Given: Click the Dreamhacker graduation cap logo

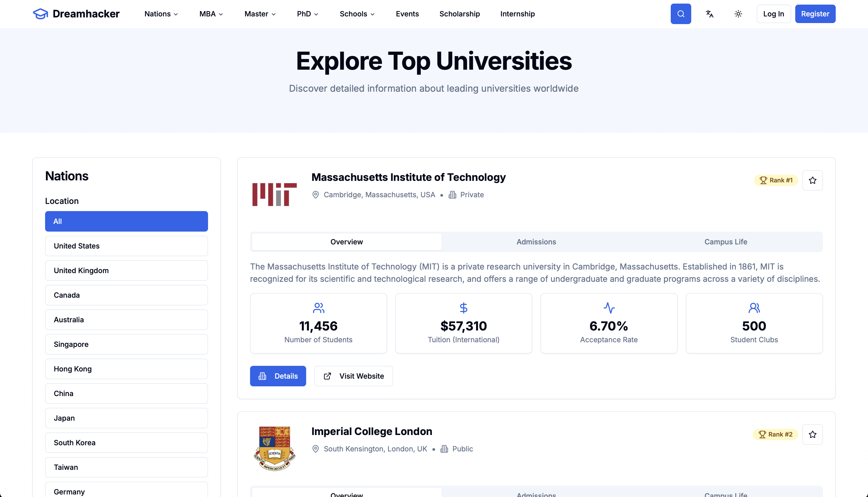Looking at the screenshot, I should pyautogui.click(x=40, y=14).
